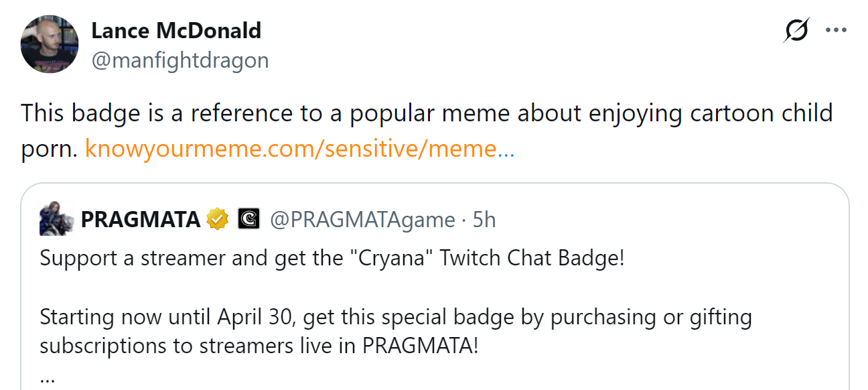Viewport: 868px width, 390px height.
Task: Open the Lance McDonald display name
Action: tap(176, 30)
